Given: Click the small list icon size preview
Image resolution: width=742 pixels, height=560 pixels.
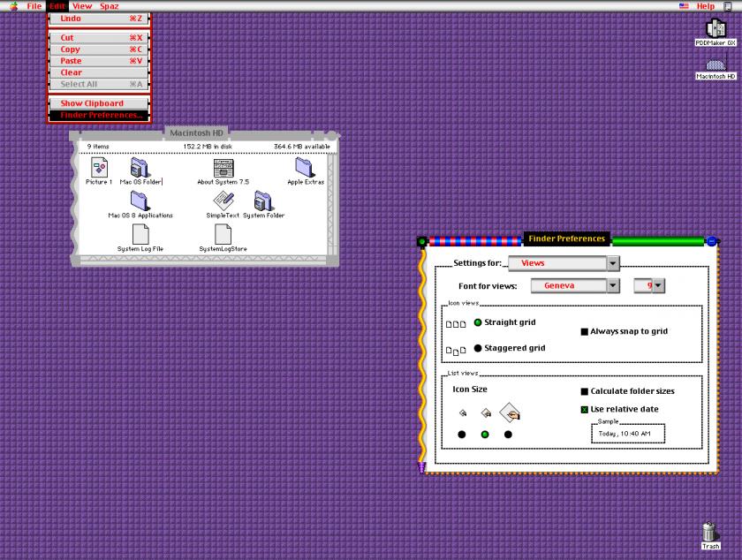Looking at the screenshot, I should coord(463,413).
